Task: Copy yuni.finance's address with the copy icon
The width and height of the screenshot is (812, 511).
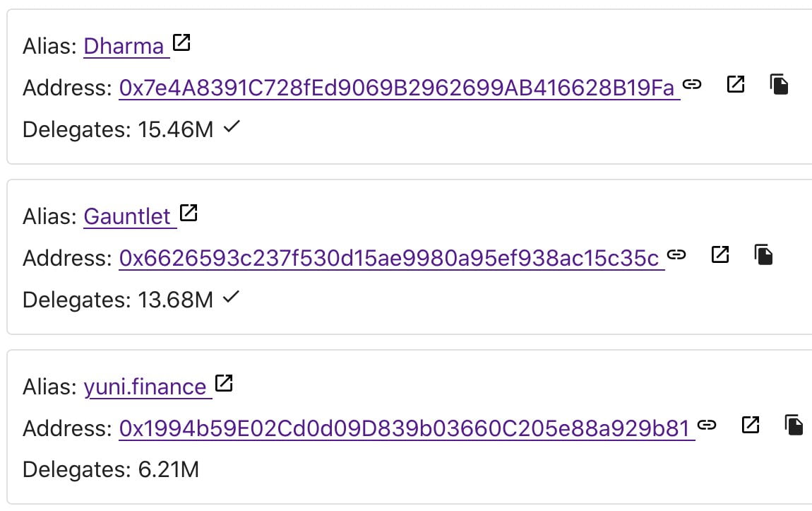Action: tap(794, 425)
